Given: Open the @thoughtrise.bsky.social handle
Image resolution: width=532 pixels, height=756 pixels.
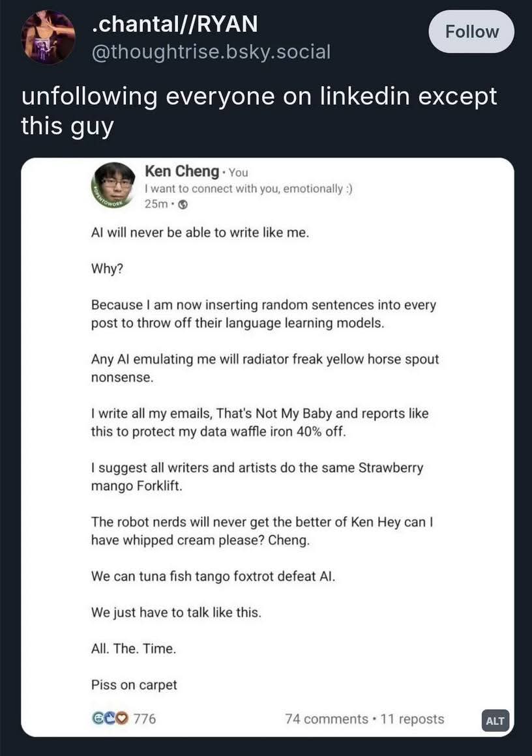Looking at the screenshot, I should (212, 51).
